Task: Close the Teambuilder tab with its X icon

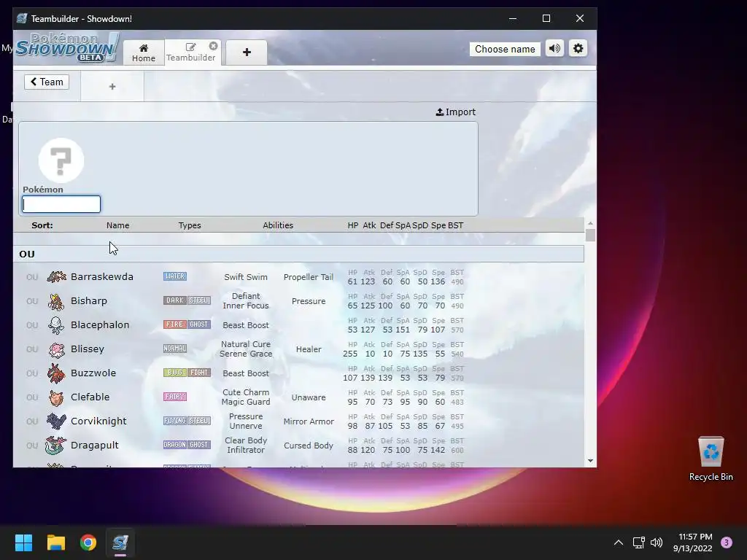Action: [x=214, y=46]
